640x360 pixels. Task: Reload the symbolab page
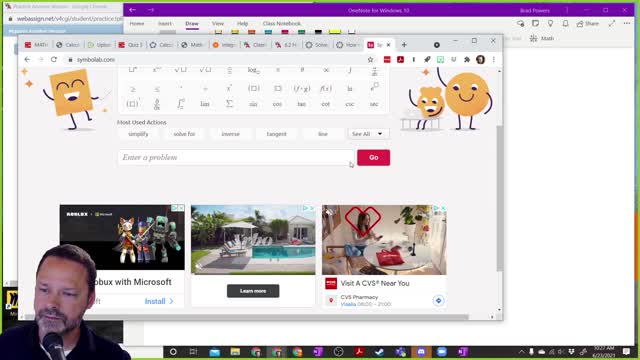(54, 60)
